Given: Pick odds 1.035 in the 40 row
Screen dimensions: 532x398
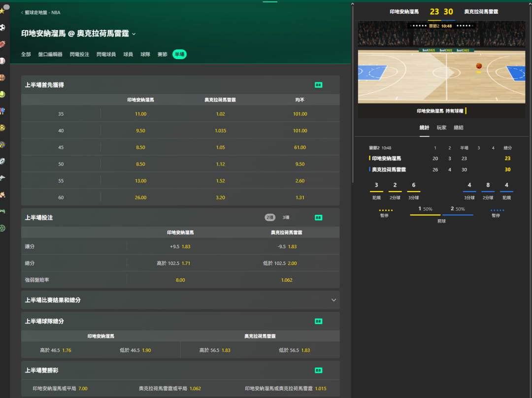Looking at the screenshot, I should [221, 131].
